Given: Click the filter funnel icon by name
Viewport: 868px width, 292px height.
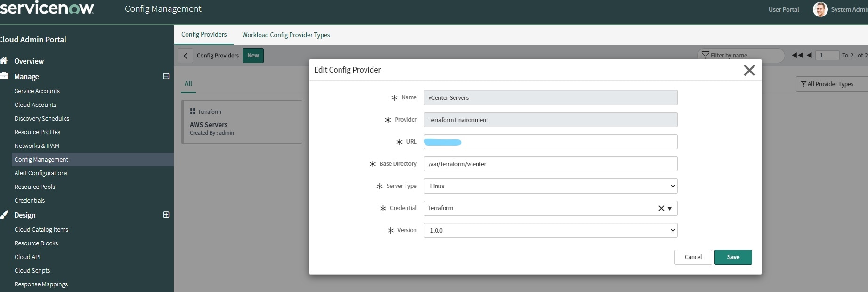Looking at the screenshot, I should coord(705,55).
